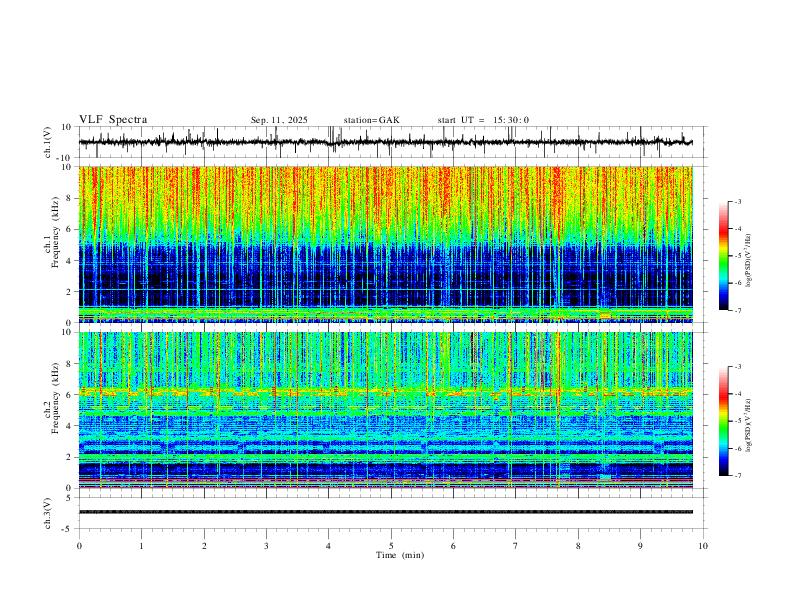Click time tick label '10'
The width and height of the screenshot is (792, 612).
(703, 546)
